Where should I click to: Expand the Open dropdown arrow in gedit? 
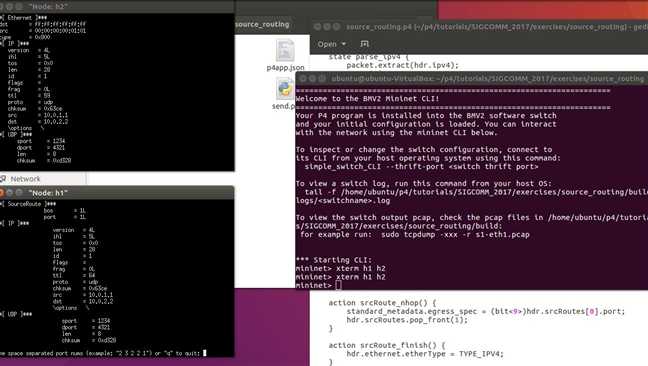344,44
